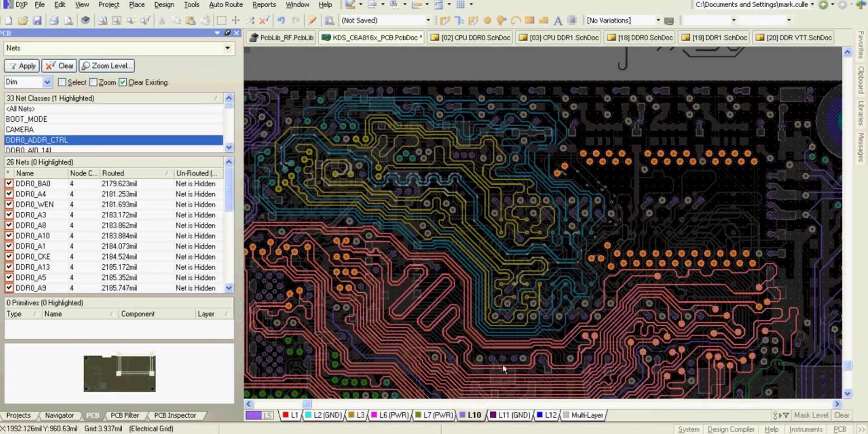Open the No Variations dropdown

click(x=658, y=20)
